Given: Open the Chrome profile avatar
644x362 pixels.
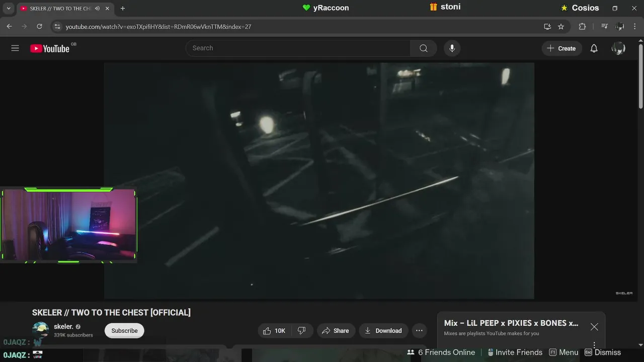Looking at the screenshot, I should click(x=620, y=27).
